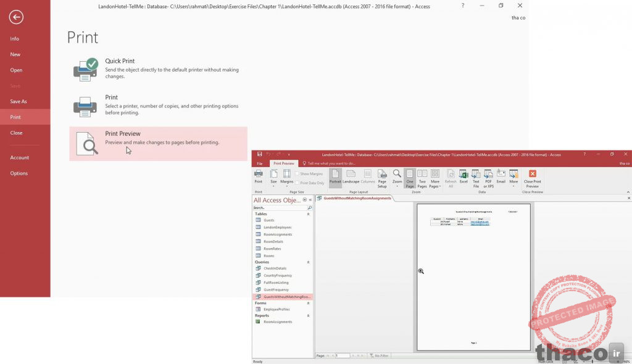
Task: Choose the Print option that selects printer and copies
Action: [158, 105]
